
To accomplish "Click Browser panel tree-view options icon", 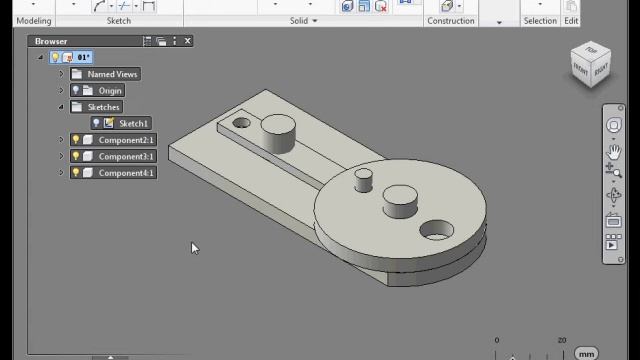I will tap(147, 41).
